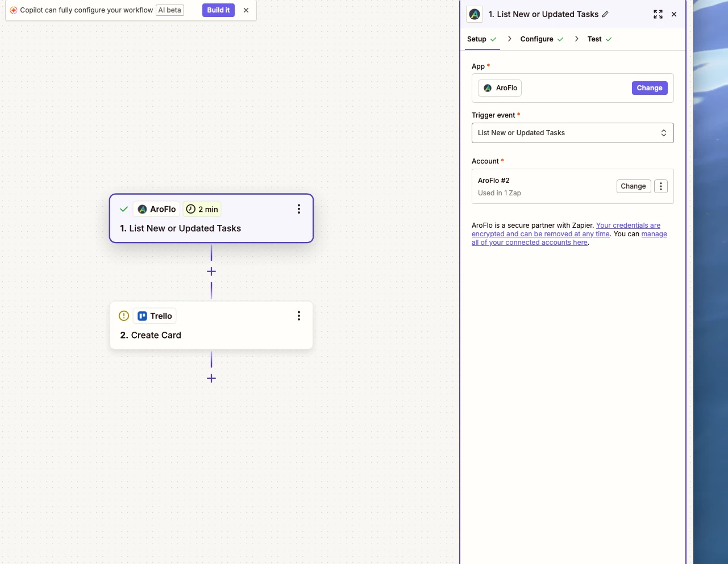This screenshot has width=728, height=564.
Task: Click the chevron between Configure and Test
Action: 576,39
